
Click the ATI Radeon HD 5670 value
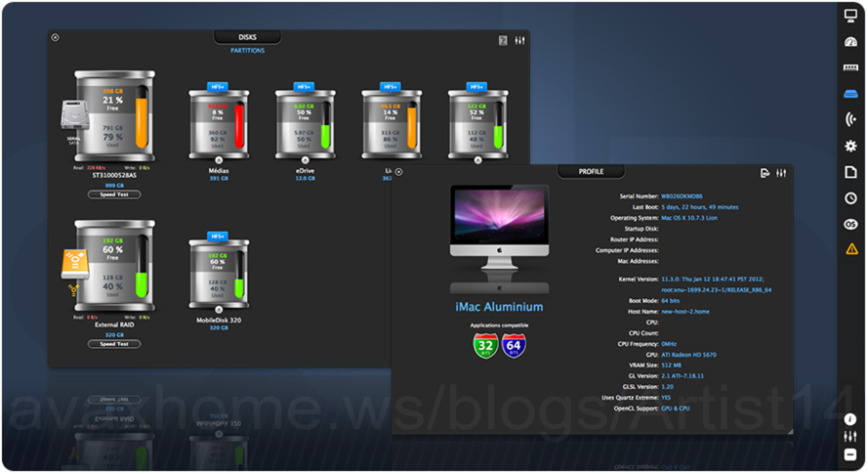(688, 355)
